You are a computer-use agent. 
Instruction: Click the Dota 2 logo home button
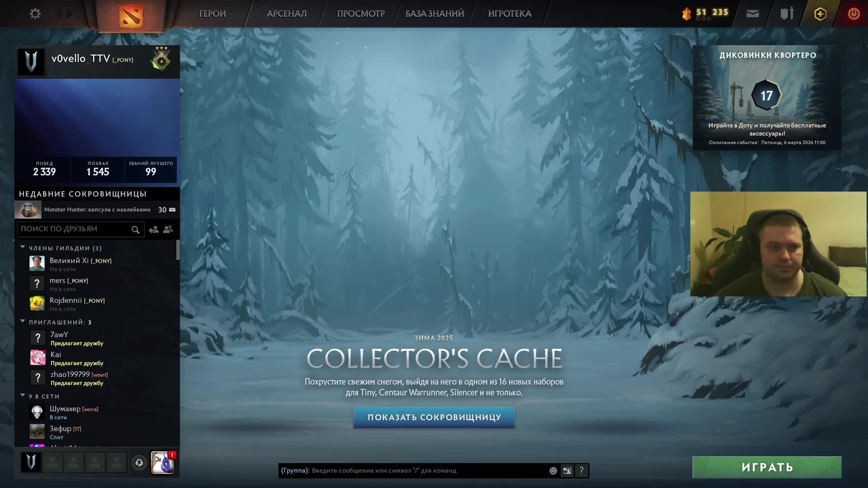(131, 16)
